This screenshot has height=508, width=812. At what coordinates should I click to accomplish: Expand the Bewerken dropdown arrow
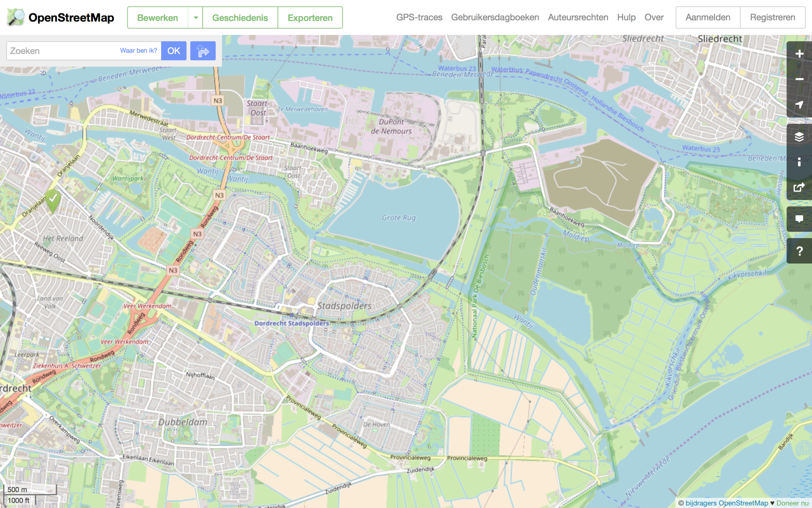[195, 18]
